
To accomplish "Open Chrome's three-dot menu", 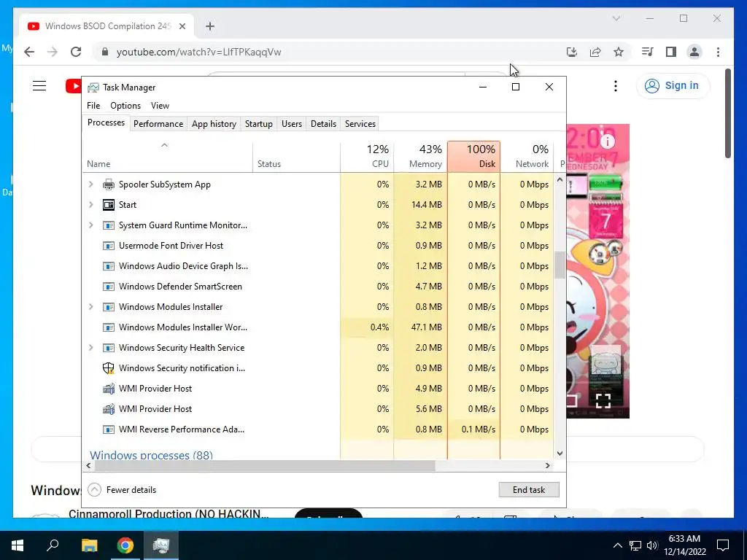I will (718, 52).
